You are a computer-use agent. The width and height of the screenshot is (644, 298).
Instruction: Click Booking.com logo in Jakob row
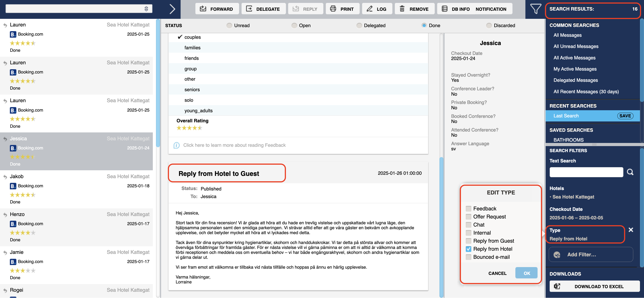tap(13, 186)
